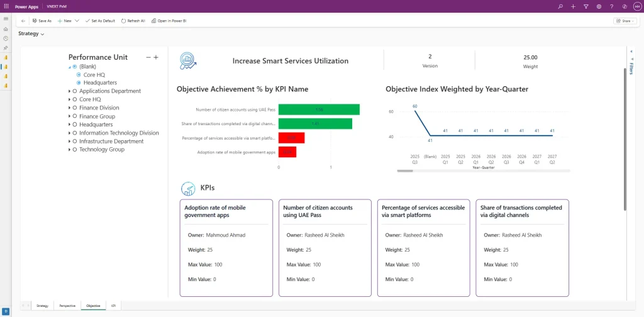Open the app launcher waffle icon
Viewport: 644px width, 317px height.
tap(6, 6)
